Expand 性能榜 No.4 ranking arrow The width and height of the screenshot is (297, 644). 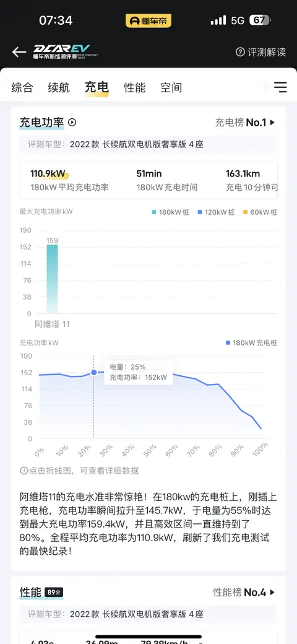[272, 592]
